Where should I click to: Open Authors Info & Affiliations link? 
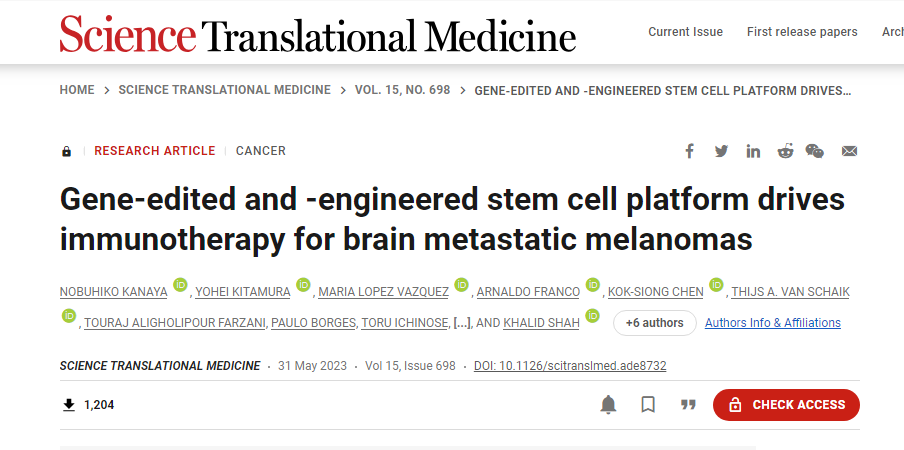[x=772, y=323]
